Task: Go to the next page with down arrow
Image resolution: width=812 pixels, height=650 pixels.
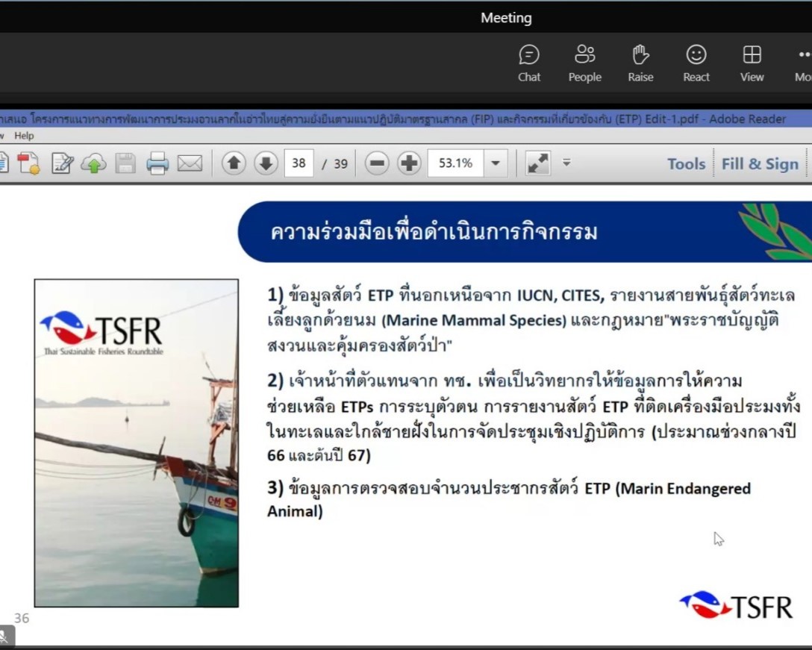Action: 266,163
